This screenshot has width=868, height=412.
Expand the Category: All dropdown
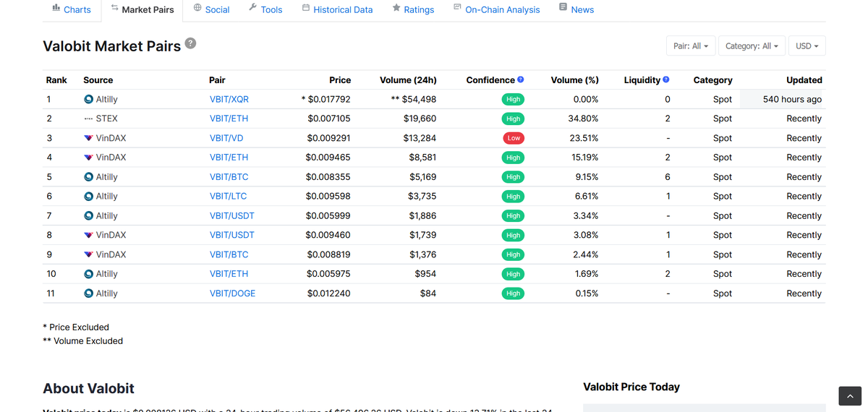click(752, 46)
